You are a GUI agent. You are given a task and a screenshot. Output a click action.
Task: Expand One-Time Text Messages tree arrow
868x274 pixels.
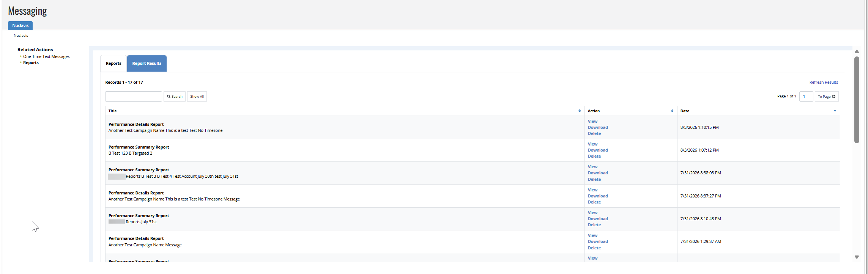(20, 56)
